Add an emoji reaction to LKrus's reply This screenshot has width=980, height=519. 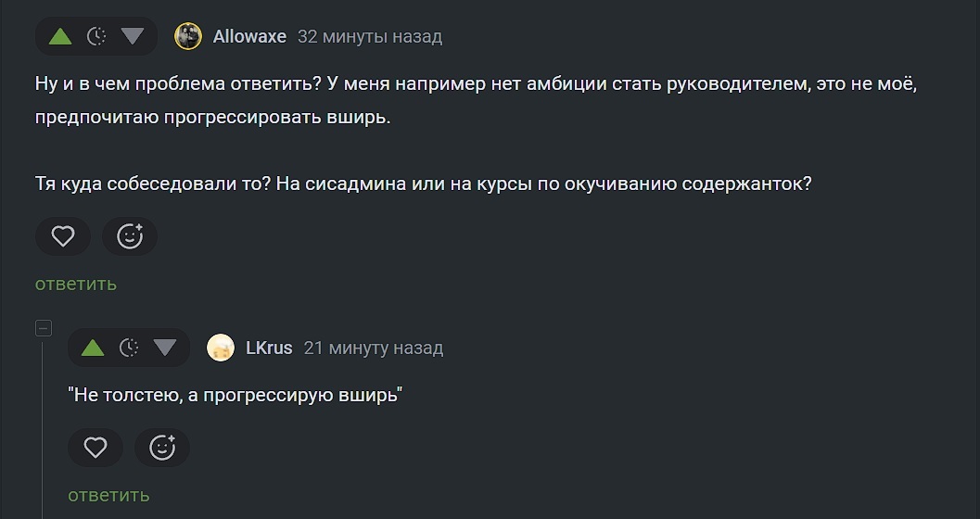point(162,449)
